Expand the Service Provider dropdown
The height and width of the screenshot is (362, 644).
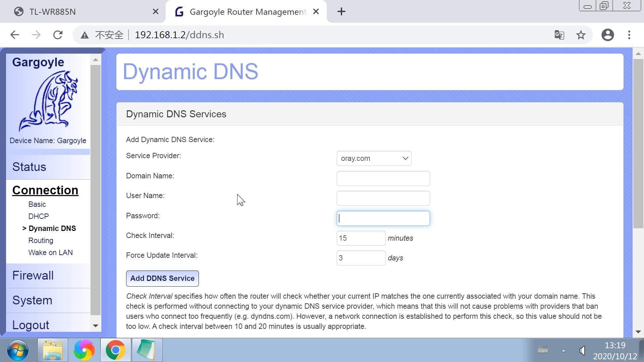coord(374,158)
